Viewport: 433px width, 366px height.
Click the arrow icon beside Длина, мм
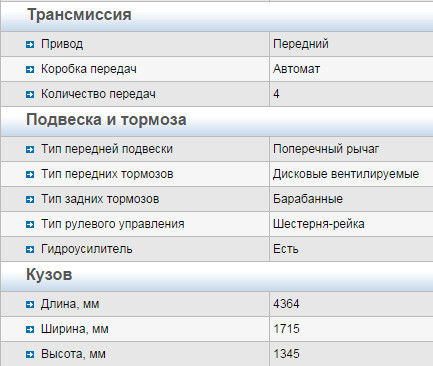30,304
